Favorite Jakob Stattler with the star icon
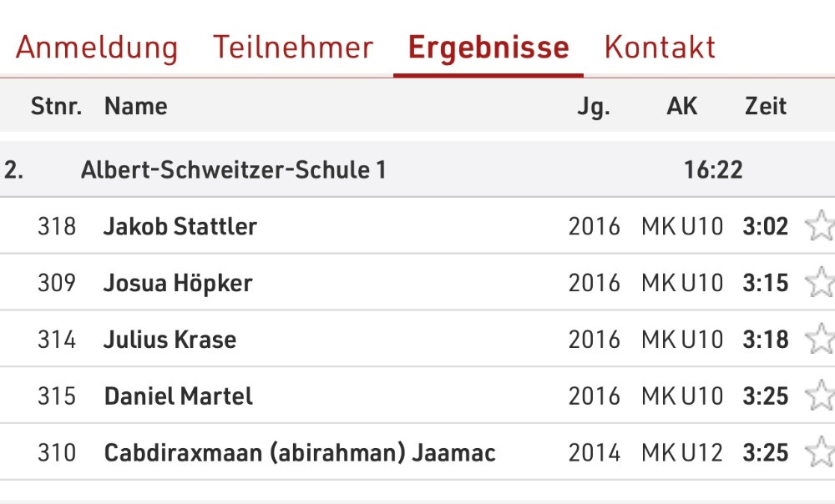 click(820, 225)
